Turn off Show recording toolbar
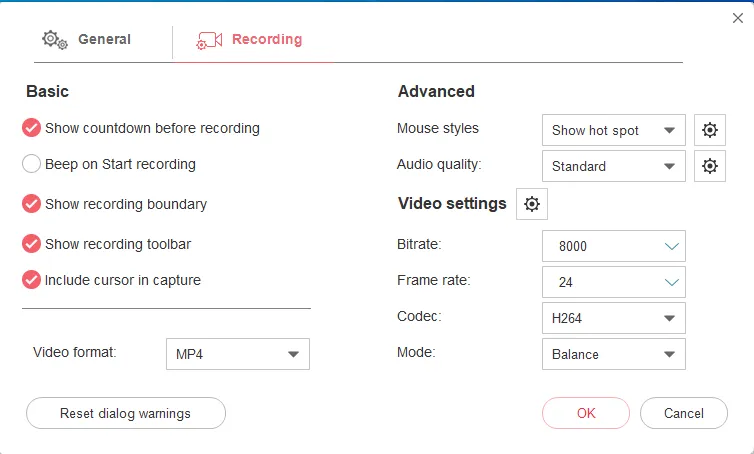Screen dimensions: 754x454 point(31,244)
